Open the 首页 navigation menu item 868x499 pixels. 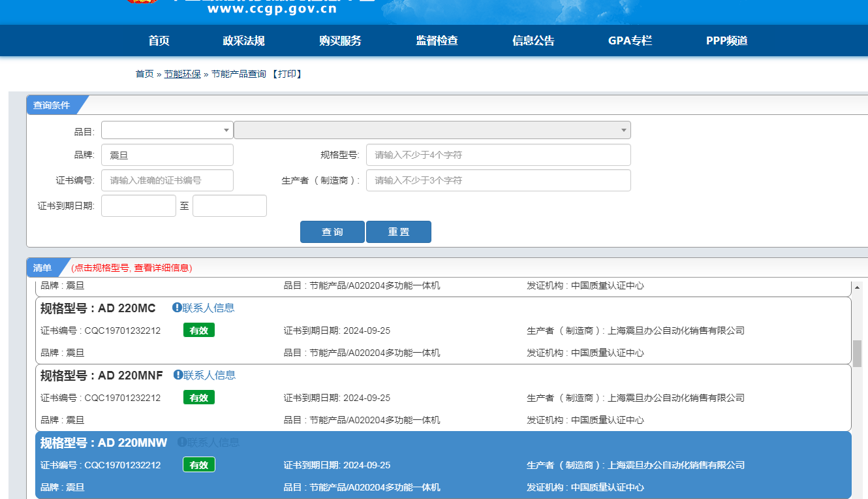pos(159,40)
